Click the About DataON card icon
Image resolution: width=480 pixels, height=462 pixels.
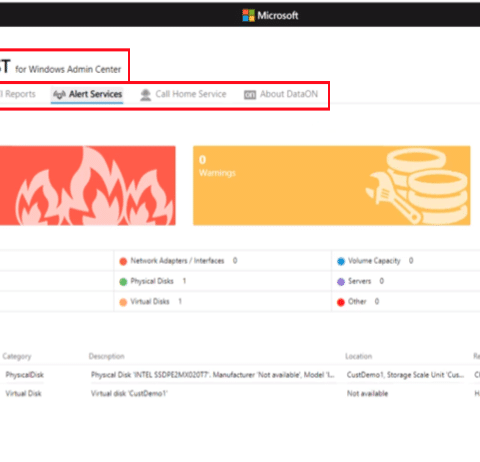[x=250, y=95]
